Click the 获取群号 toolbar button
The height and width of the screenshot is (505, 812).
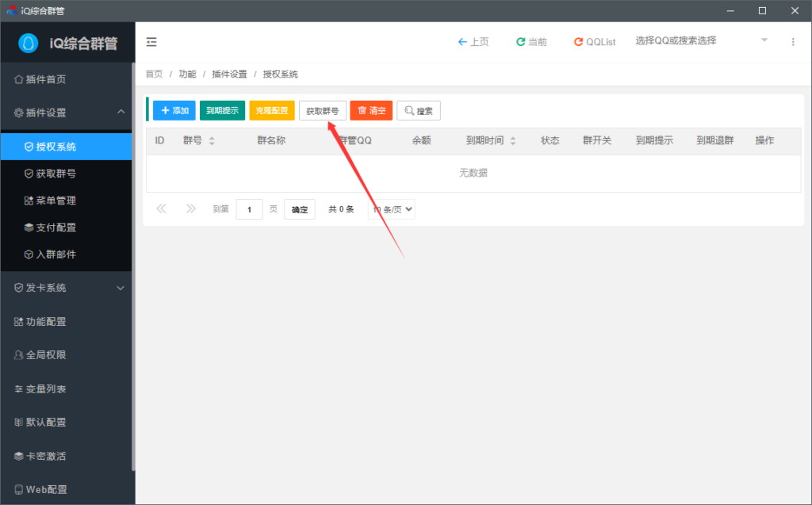point(322,110)
